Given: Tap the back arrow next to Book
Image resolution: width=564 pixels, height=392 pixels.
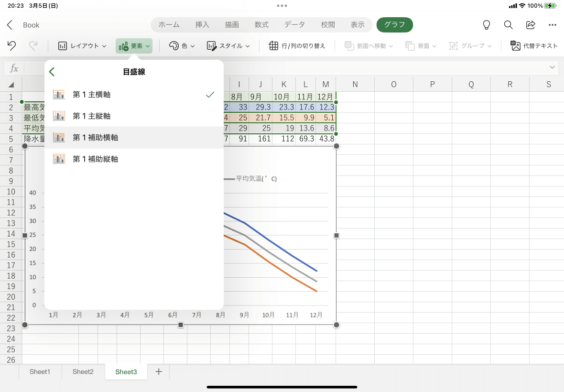Looking at the screenshot, I should (x=10, y=25).
